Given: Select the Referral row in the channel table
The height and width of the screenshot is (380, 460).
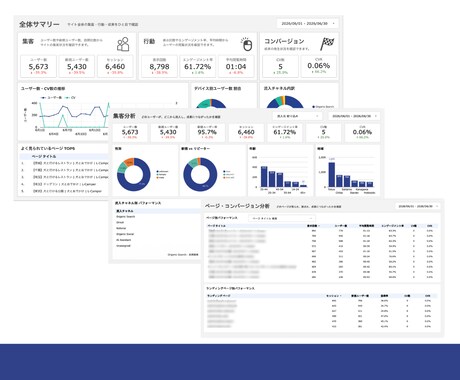Looking at the screenshot, I should 157,228.
